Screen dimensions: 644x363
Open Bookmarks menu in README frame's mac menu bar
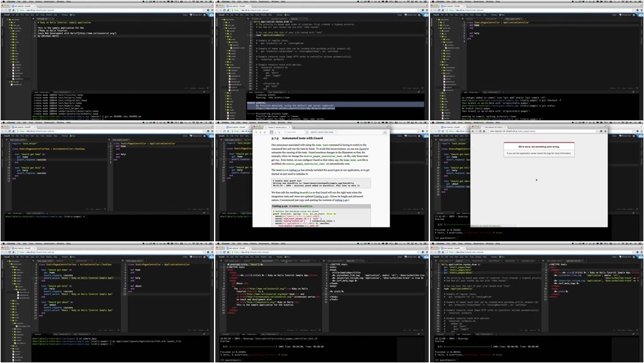click(49, 2)
